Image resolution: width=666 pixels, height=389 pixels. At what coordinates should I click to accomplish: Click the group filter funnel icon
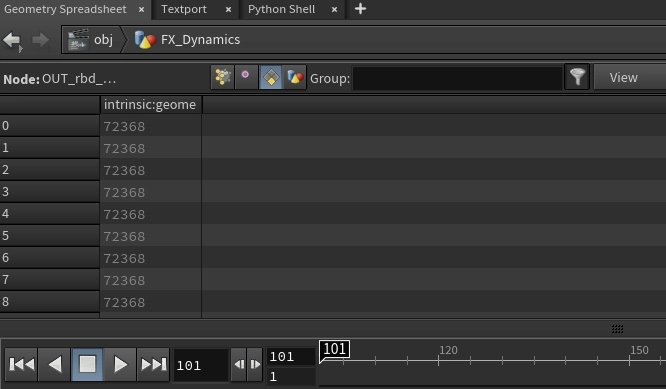point(577,77)
